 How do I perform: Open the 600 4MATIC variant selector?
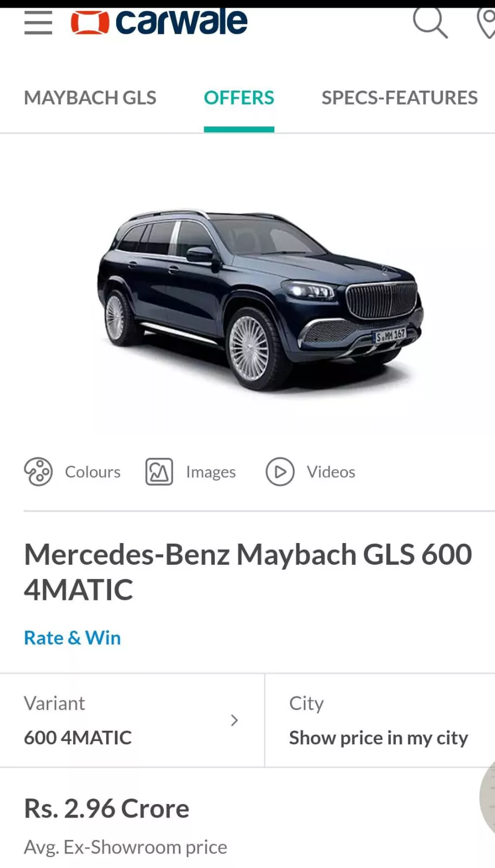tap(132, 720)
